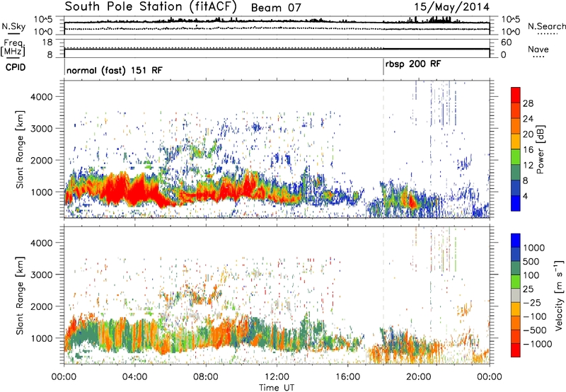The width and height of the screenshot is (566, 392).
Task: Click the '12:00' time tick label
Action: point(277,377)
